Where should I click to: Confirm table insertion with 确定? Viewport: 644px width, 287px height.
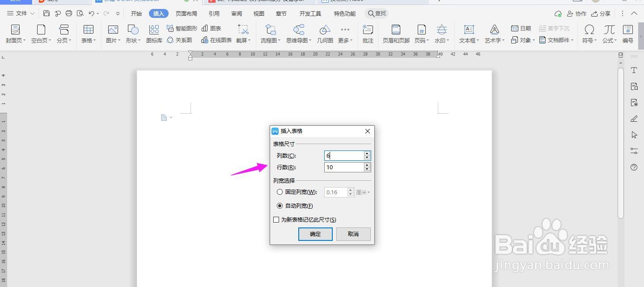315,234
